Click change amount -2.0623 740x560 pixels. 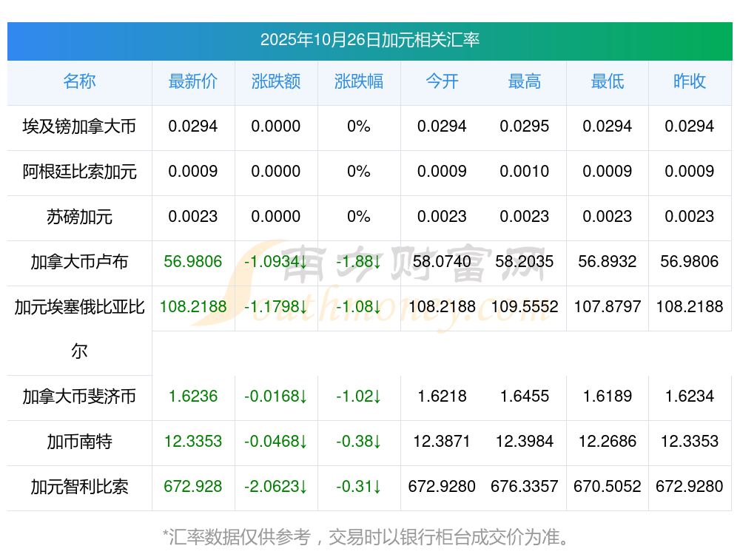[275, 487]
